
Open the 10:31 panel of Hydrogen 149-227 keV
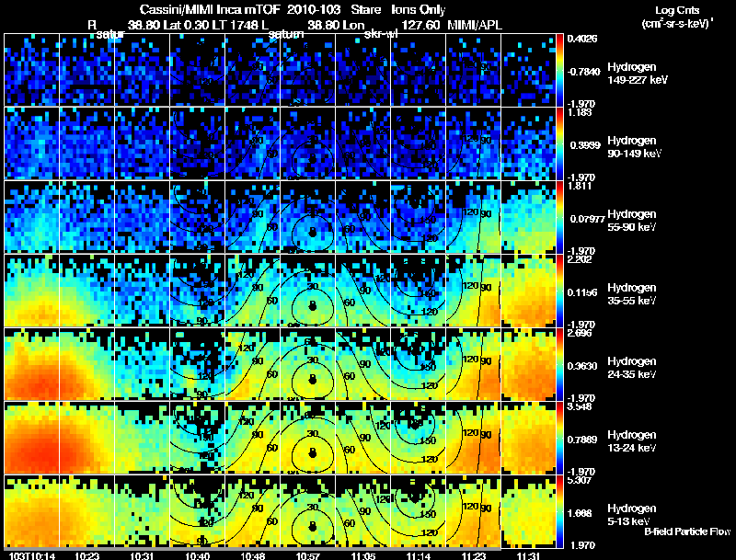point(142,70)
